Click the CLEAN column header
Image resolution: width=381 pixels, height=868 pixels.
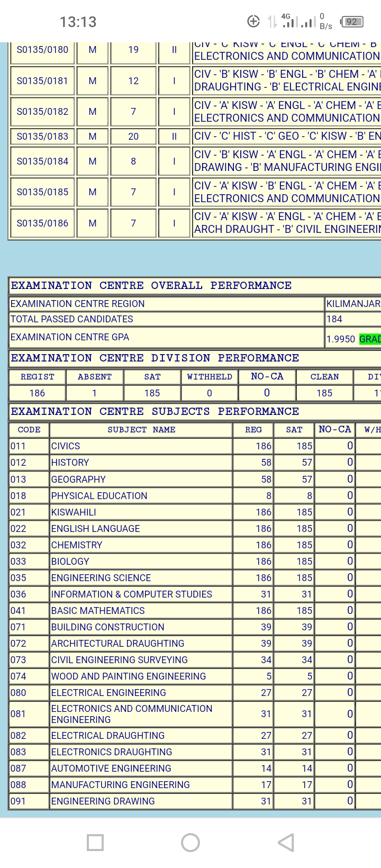tap(324, 377)
